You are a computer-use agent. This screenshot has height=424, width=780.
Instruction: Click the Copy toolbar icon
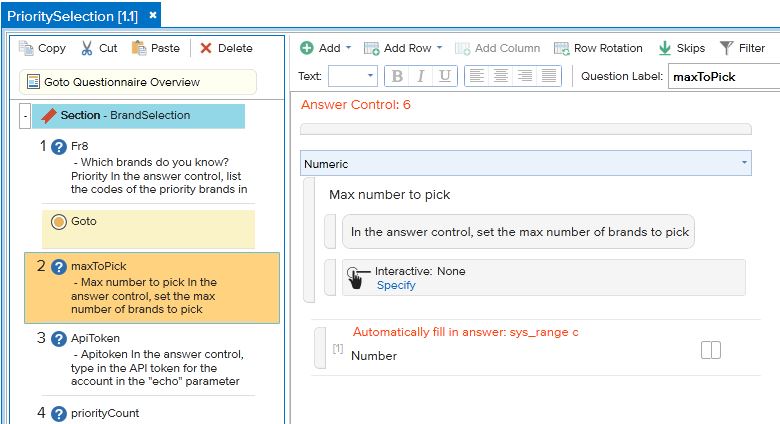pos(26,48)
